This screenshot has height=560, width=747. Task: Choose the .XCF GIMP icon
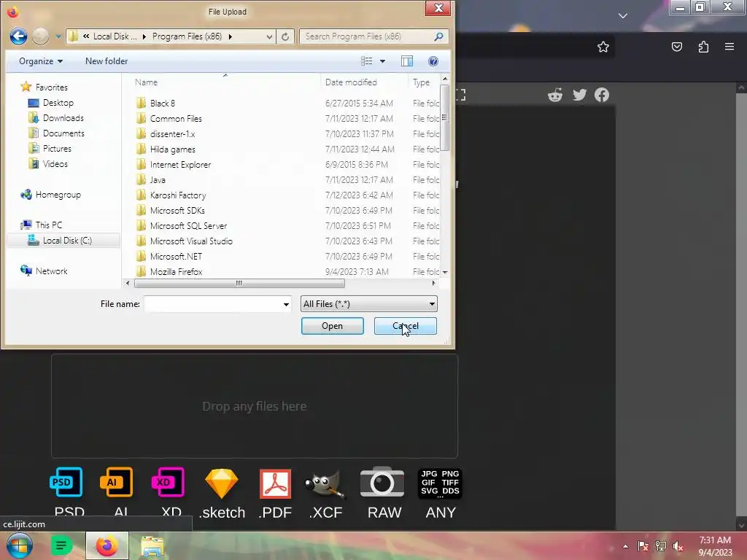325,485
